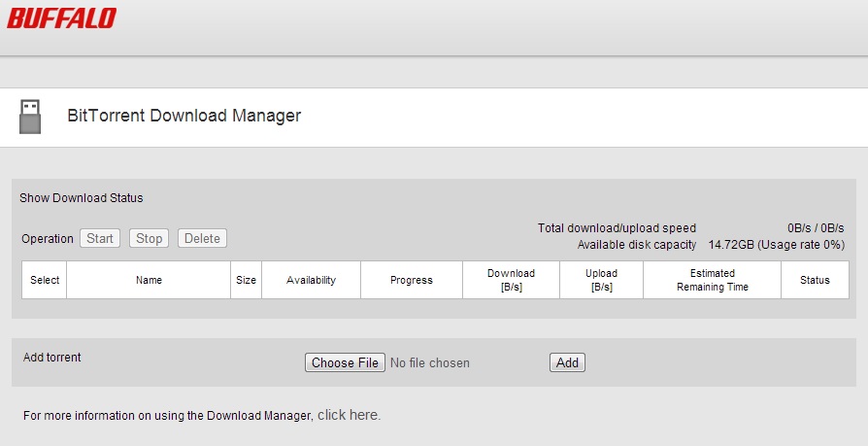Click the Size column header
Screen dimensions: 868x446
[x=246, y=280]
